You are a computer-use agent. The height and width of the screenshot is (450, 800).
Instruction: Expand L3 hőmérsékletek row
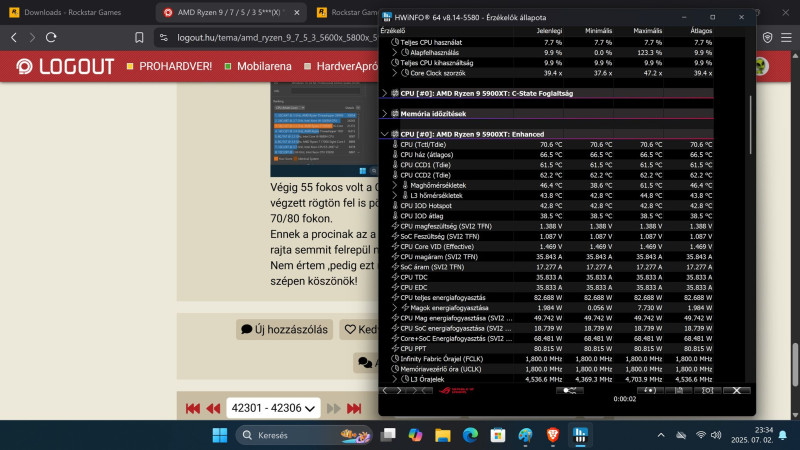394,195
